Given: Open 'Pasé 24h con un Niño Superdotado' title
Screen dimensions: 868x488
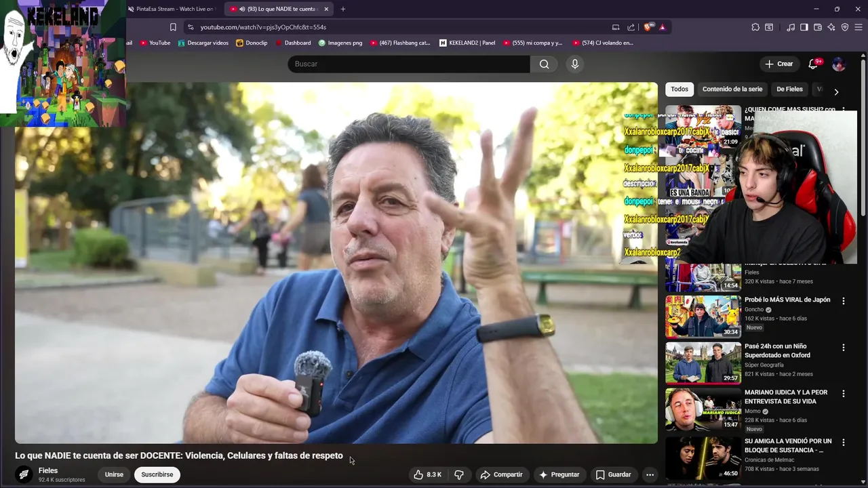Looking at the screenshot, I should [x=777, y=350].
